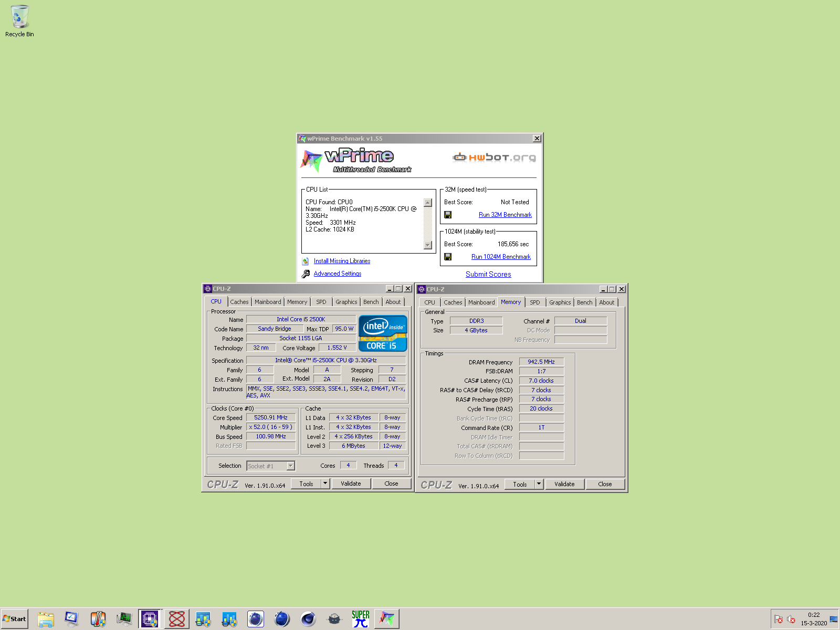Screen dimensions: 840x630
Task: Expand Tools dropdown arrow in left CPU-Z
Action: [325, 484]
